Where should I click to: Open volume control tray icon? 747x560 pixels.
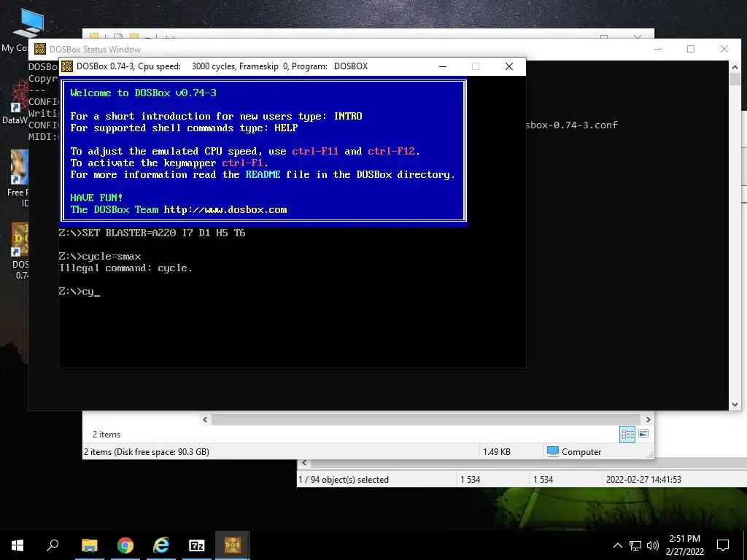tap(653, 545)
